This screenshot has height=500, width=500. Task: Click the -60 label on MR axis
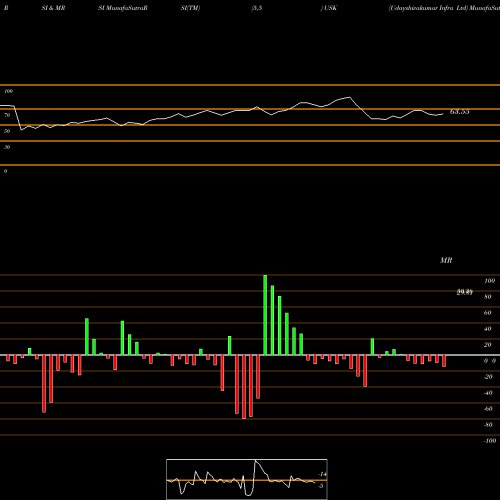pyautogui.click(x=488, y=409)
